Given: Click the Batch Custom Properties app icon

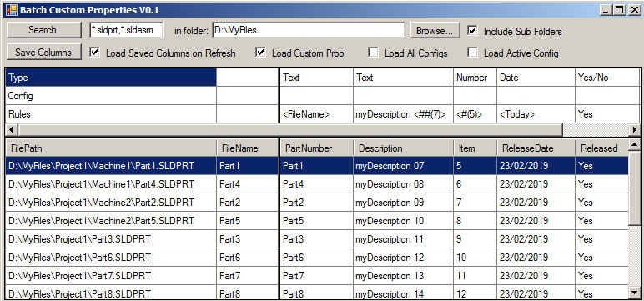Looking at the screenshot, I should [12, 10].
